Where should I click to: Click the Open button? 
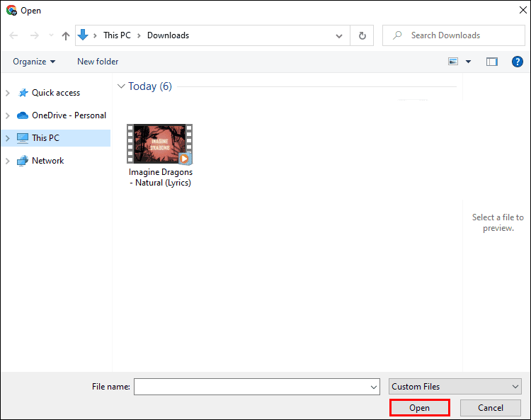pyautogui.click(x=419, y=408)
